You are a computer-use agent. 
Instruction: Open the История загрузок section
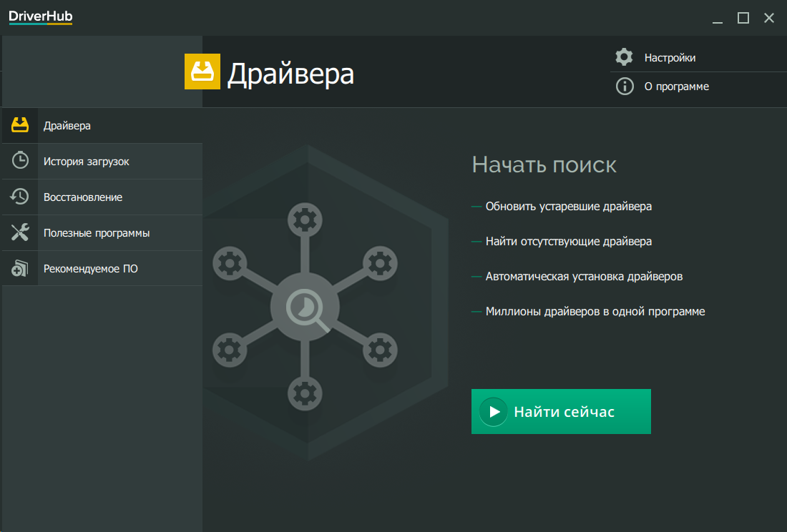tap(86, 162)
